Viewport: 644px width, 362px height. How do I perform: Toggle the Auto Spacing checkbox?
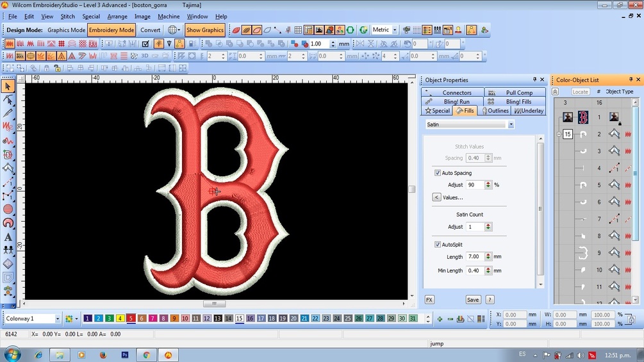click(438, 173)
